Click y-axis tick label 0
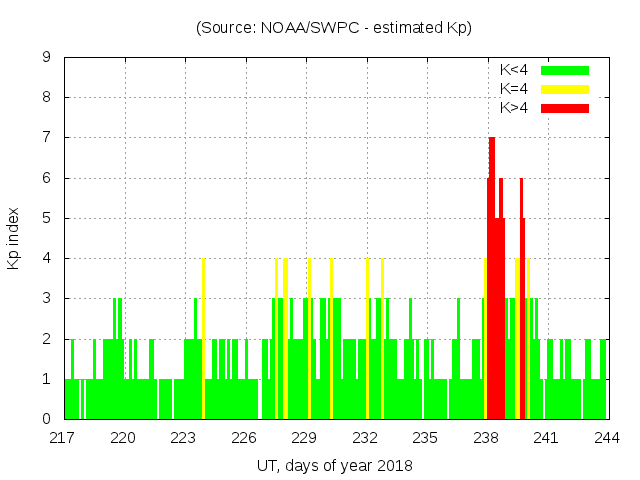Image resolution: width=640 pixels, height=480 pixels. [x=47, y=419]
